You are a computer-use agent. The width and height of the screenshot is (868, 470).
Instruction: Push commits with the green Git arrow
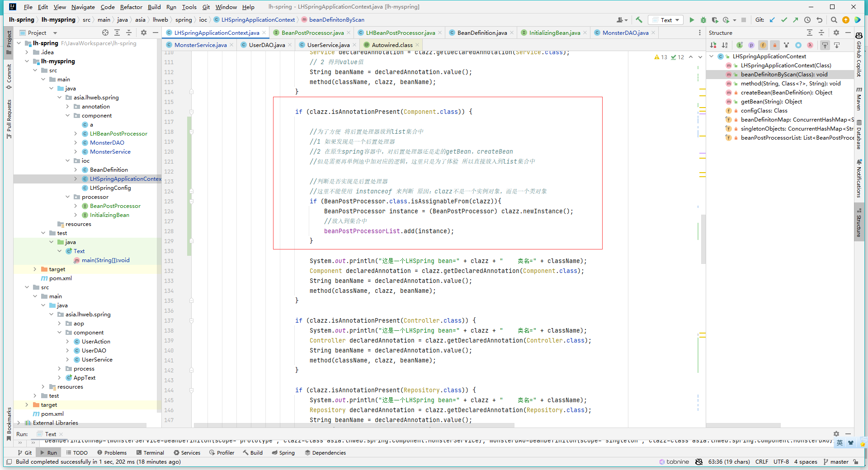795,20
